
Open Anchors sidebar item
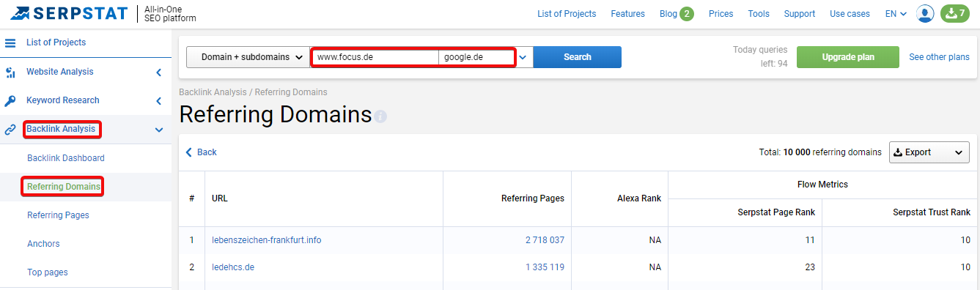click(x=43, y=244)
